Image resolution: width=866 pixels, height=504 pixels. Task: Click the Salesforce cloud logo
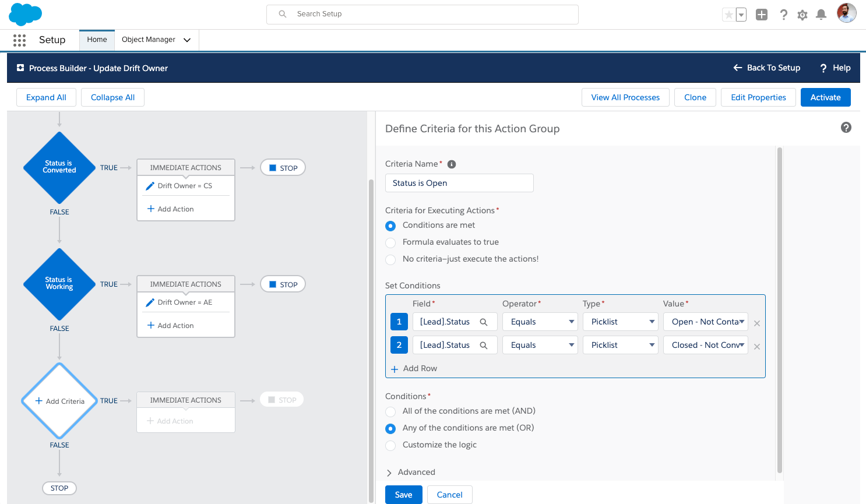[x=26, y=14]
